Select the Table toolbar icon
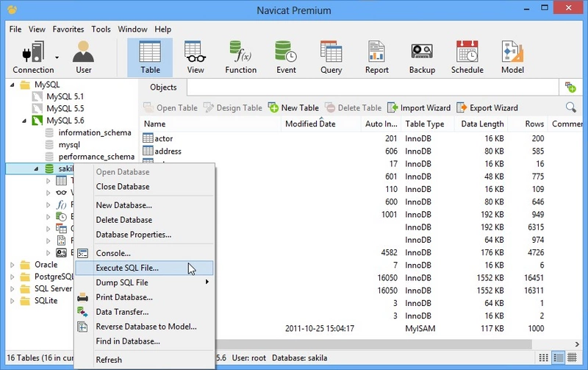 (150, 57)
